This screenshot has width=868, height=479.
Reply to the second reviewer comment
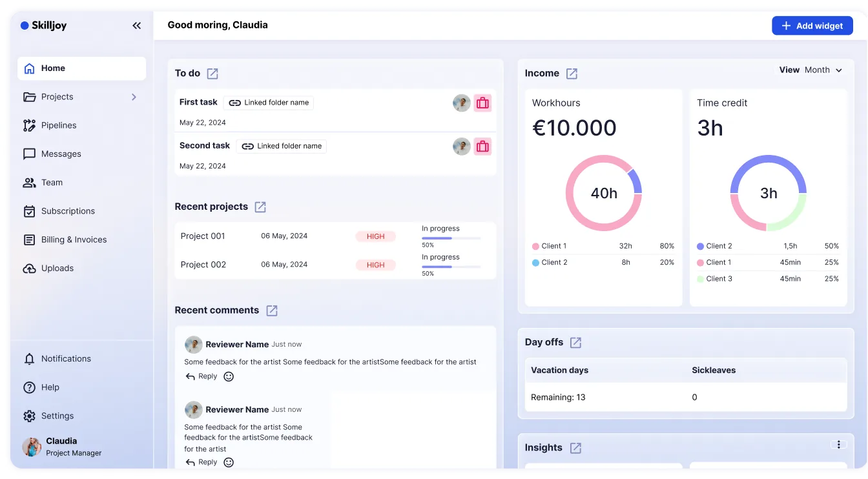[x=201, y=462]
